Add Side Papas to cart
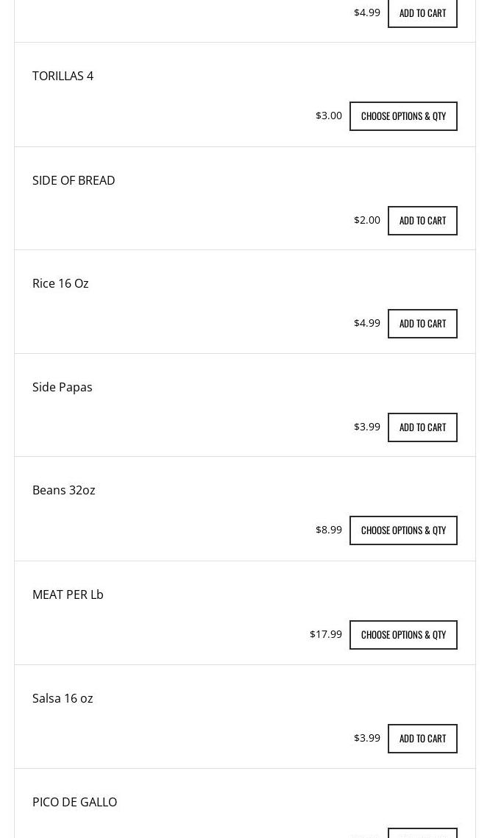 pyautogui.click(x=422, y=427)
